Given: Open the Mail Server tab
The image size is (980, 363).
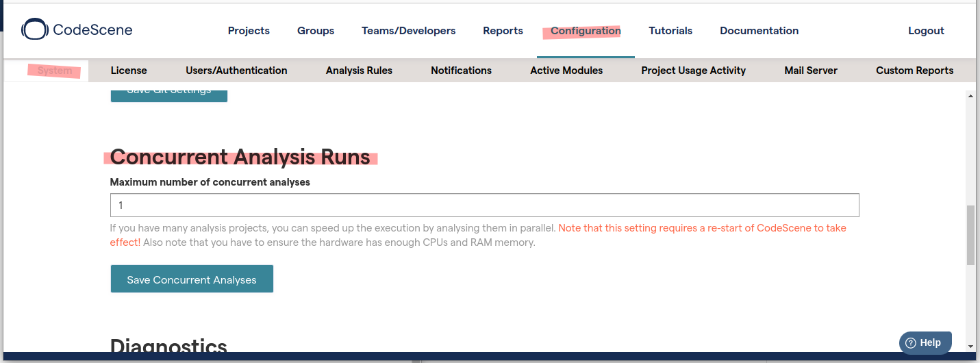Looking at the screenshot, I should (x=811, y=71).
